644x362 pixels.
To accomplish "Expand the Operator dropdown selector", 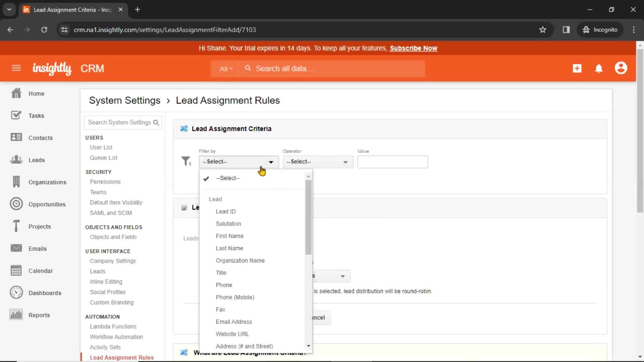I will click(x=317, y=161).
